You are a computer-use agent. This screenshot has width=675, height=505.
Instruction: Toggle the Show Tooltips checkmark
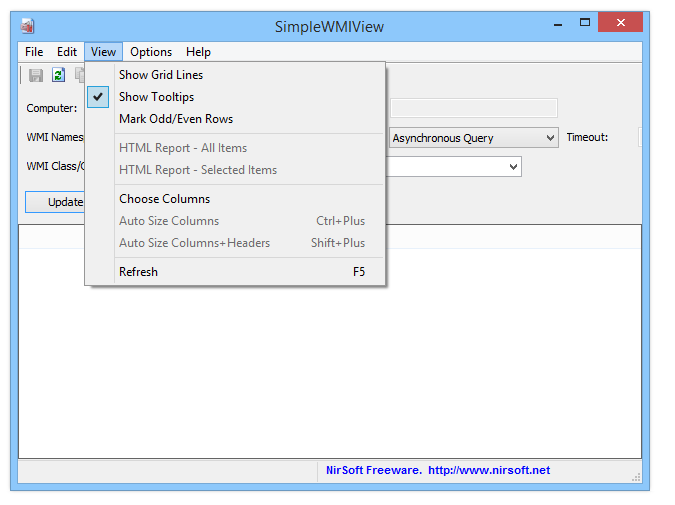98,97
